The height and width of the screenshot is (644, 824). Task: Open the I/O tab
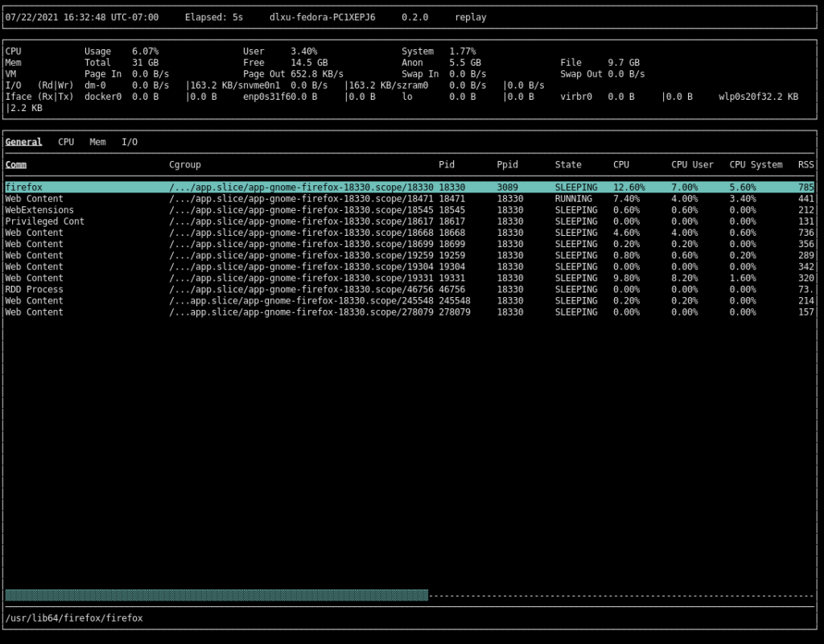point(130,142)
